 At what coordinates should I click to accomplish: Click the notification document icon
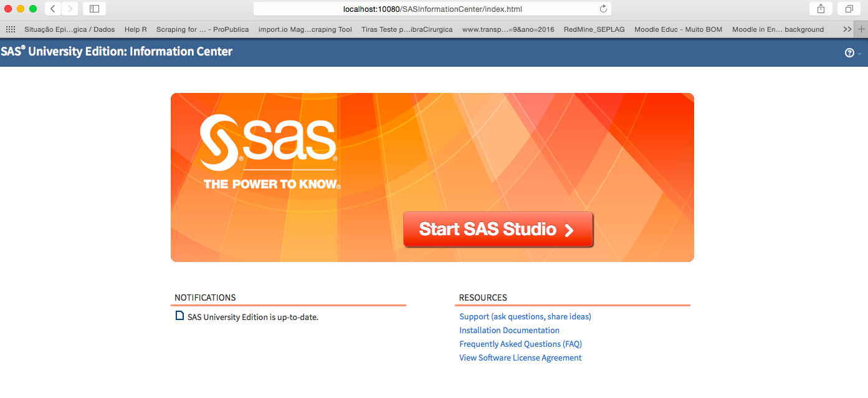click(x=179, y=316)
